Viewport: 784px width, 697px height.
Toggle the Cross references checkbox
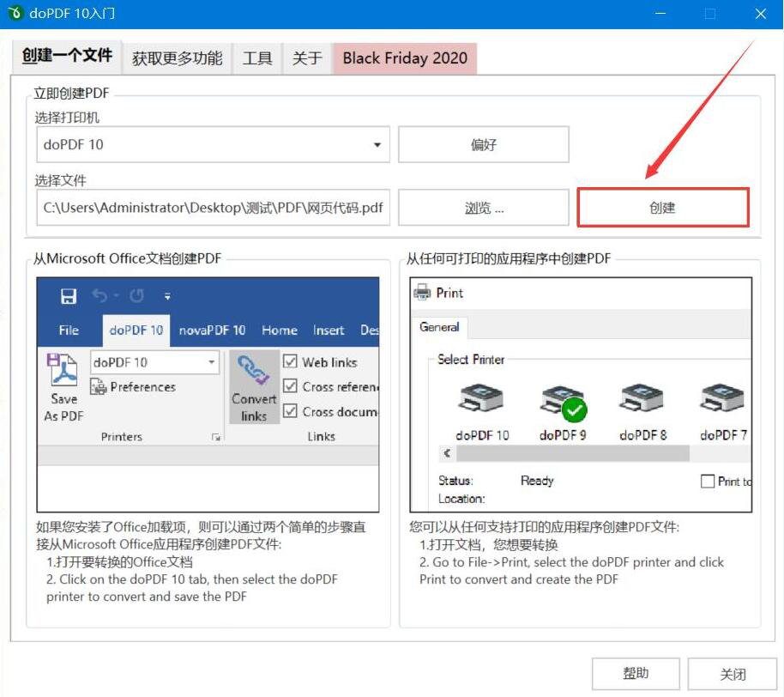[x=290, y=385]
